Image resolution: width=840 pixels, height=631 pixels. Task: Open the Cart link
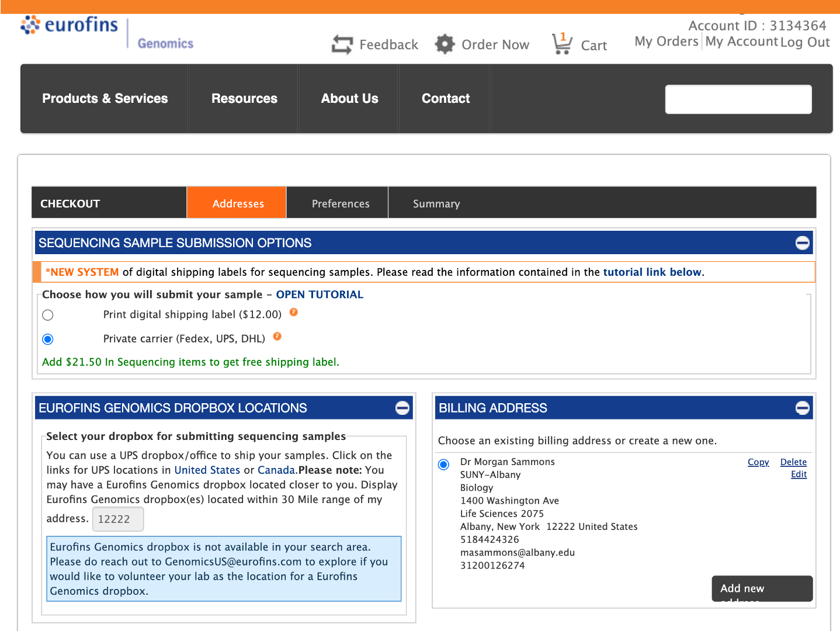tap(594, 46)
